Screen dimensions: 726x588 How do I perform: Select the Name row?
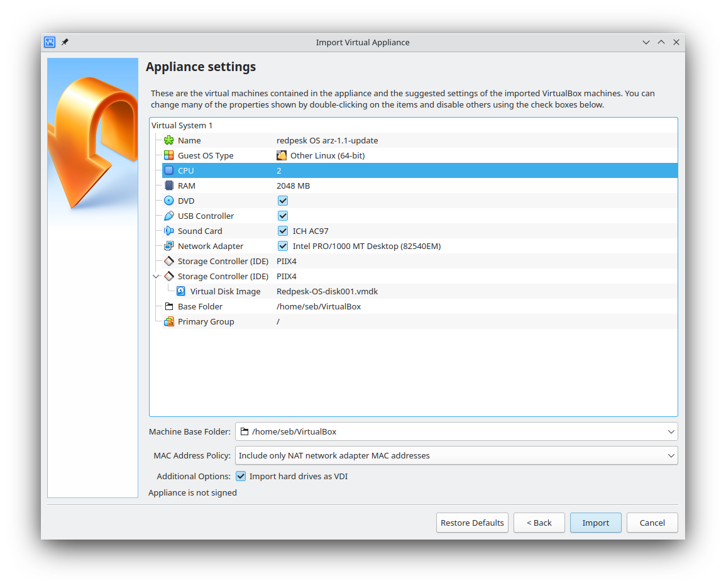pyautogui.click(x=419, y=140)
